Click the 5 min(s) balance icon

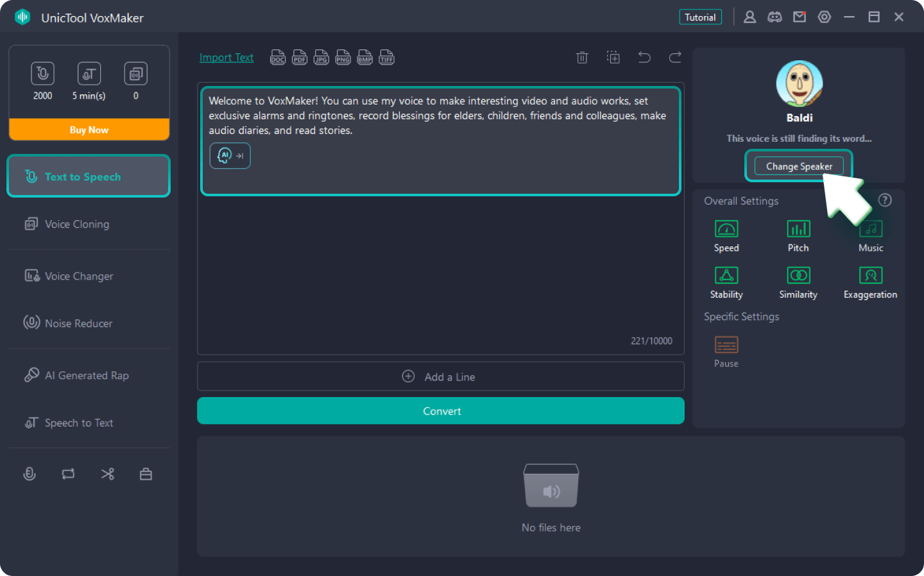pyautogui.click(x=89, y=73)
